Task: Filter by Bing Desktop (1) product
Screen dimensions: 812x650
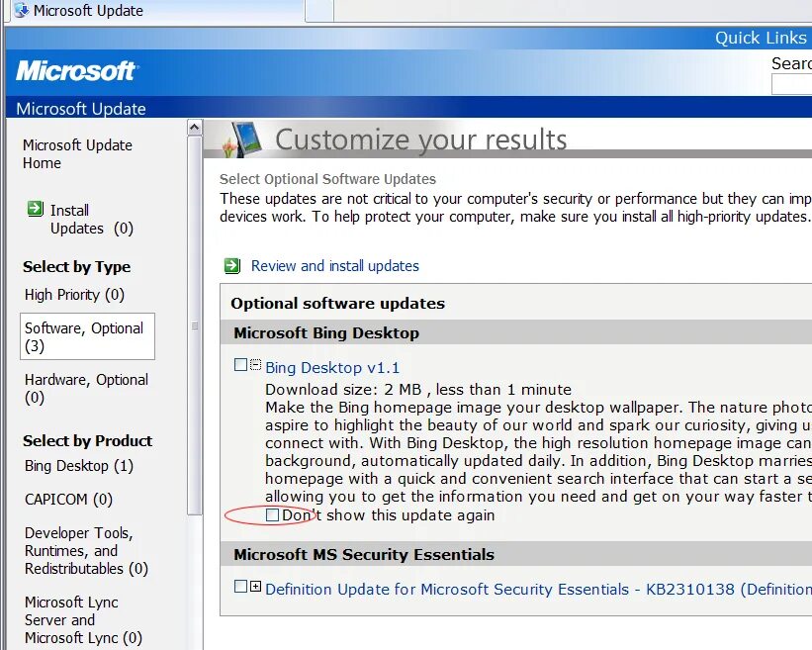Action: (x=79, y=466)
